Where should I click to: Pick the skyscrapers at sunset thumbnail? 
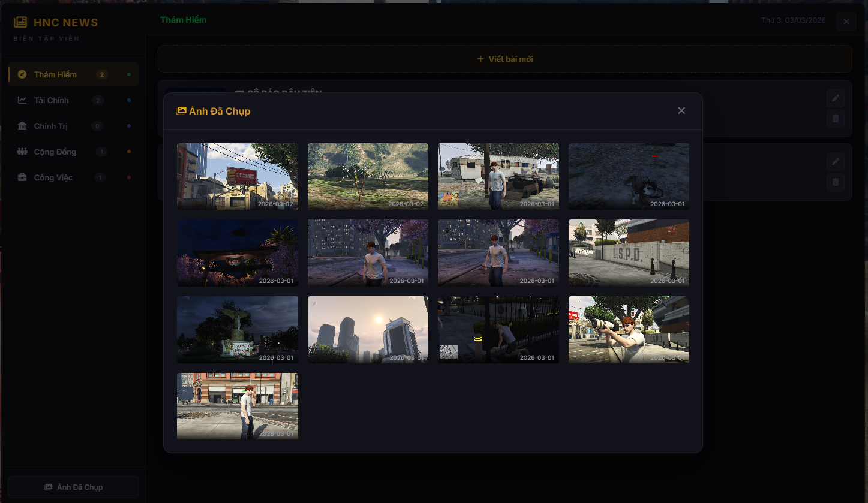click(x=368, y=329)
